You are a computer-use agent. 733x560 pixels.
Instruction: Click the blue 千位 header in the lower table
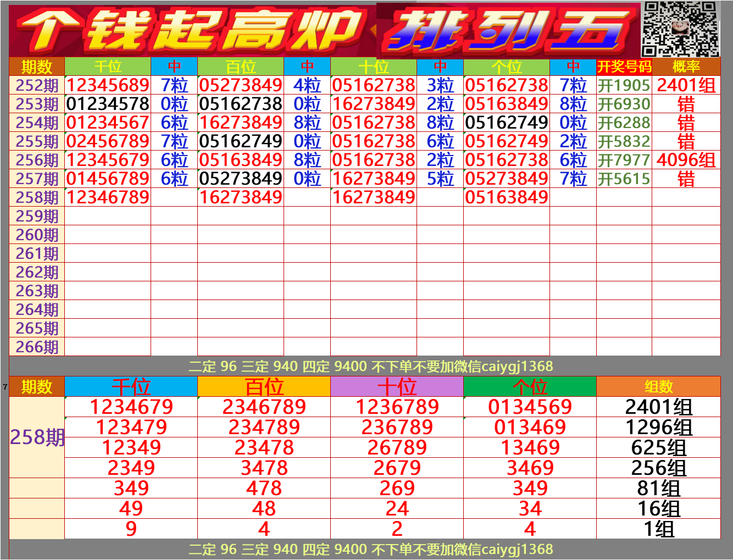click(x=131, y=387)
